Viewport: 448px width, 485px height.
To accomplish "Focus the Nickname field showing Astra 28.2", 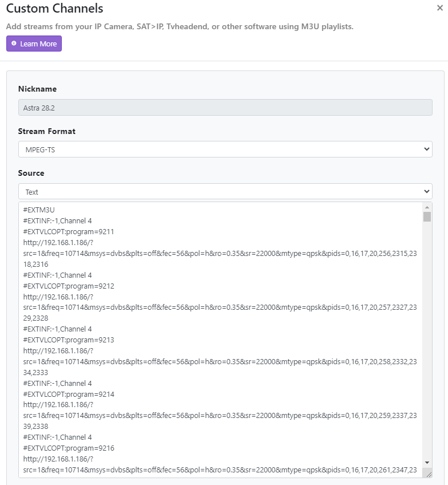I will [x=225, y=108].
